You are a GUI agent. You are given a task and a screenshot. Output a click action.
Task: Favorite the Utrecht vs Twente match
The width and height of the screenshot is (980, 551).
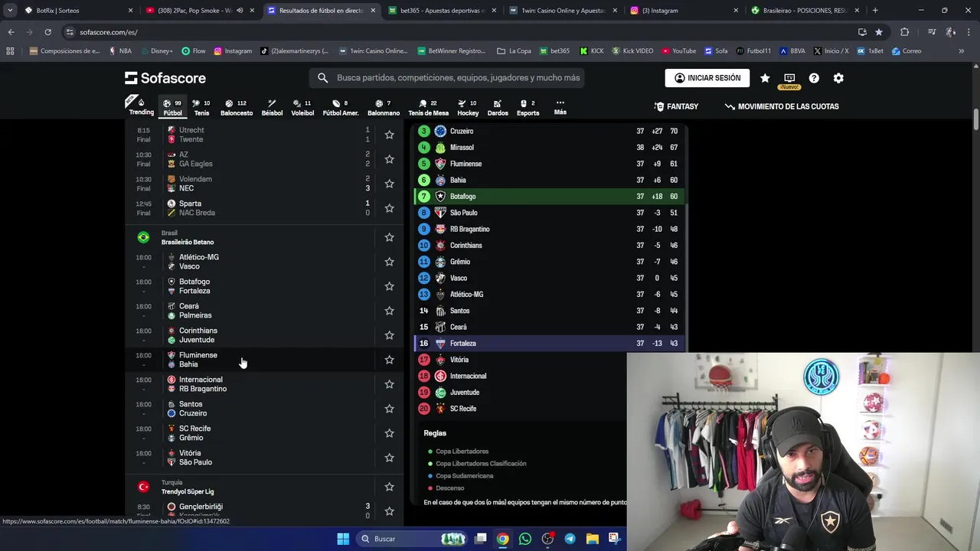pos(389,135)
